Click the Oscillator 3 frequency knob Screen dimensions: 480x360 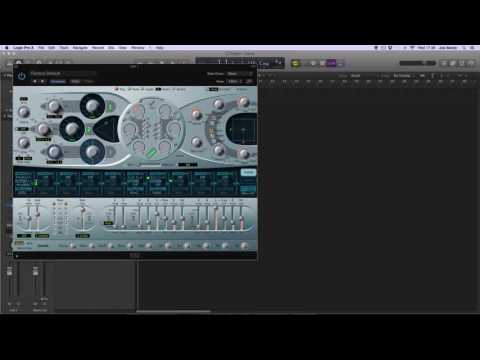[54, 152]
